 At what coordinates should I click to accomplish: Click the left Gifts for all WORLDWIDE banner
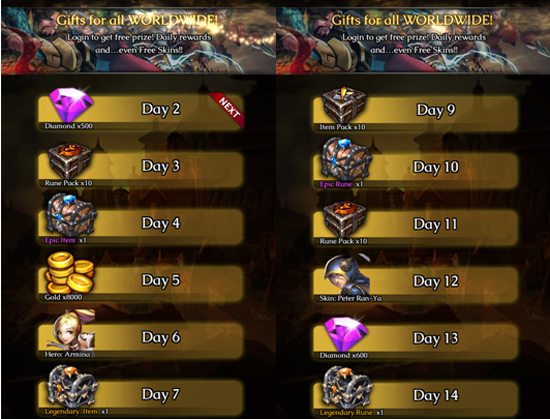pyautogui.click(x=138, y=41)
